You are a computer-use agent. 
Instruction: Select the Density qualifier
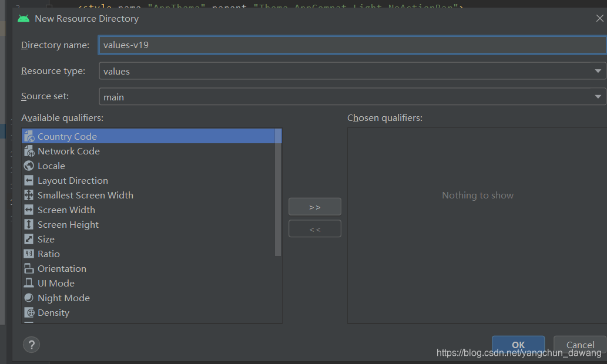tap(148, 312)
